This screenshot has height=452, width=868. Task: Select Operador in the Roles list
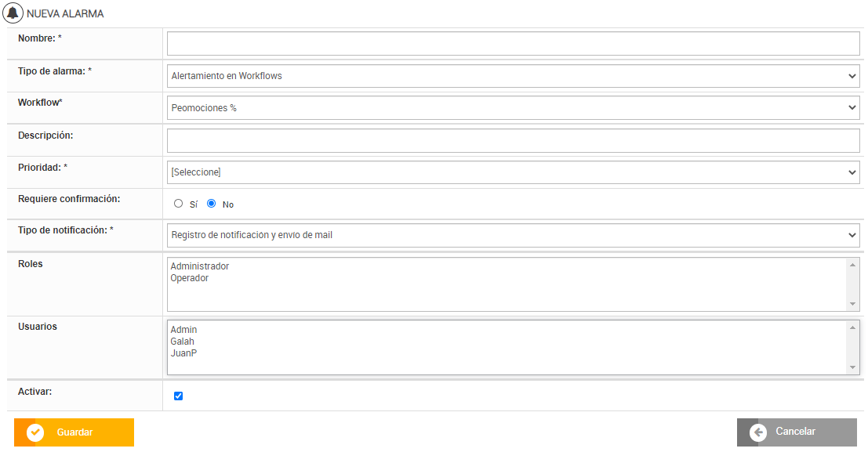click(x=190, y=278)
